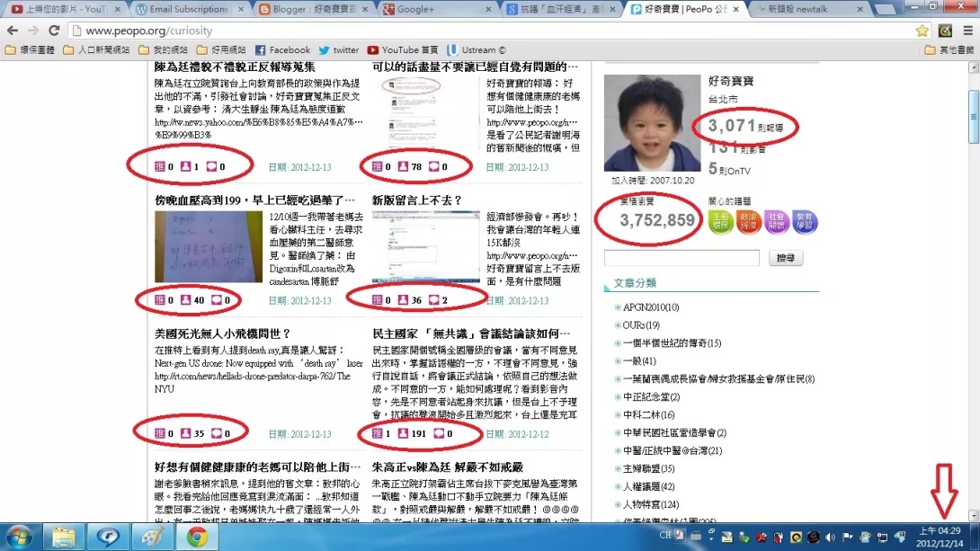Screen dimensions: 980x551
Task: Open category 主婦聯盟(35)
Action: tap(649, 468)
